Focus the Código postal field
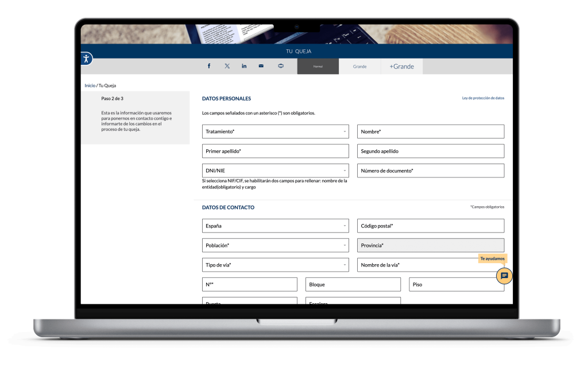The height and width of the screenshot is (367, 588). [x=431, y=226]
